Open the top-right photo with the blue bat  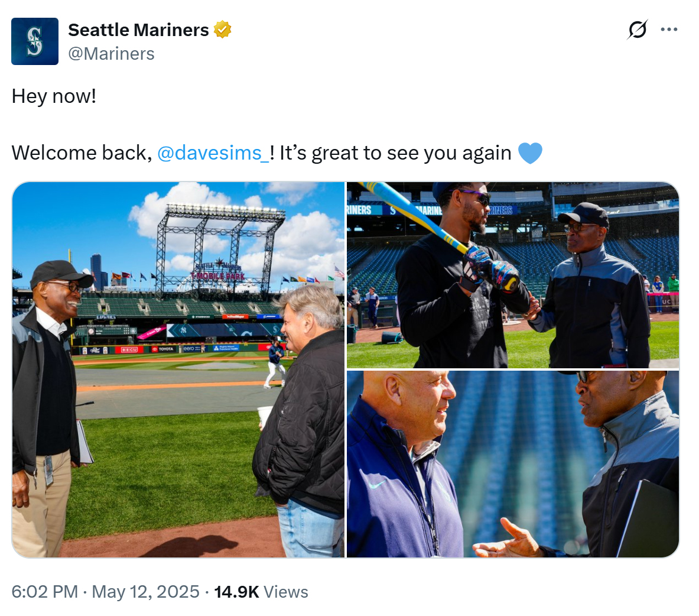click(512, 275)
